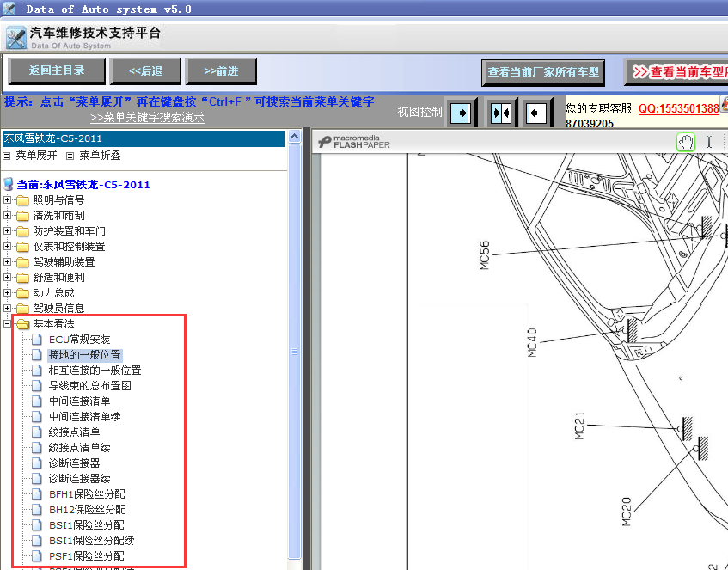Click the MC40 ground label in diagram
The height and width of the screenshot is (570, 728).
click(532, 342)
